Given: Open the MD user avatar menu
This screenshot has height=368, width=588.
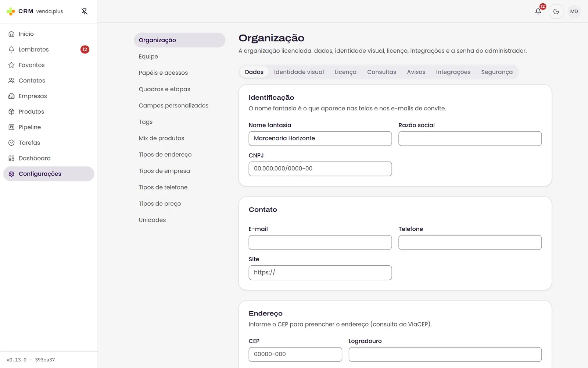Looking at the screenshot, I should pyautogui.click(x=574, y=11).
